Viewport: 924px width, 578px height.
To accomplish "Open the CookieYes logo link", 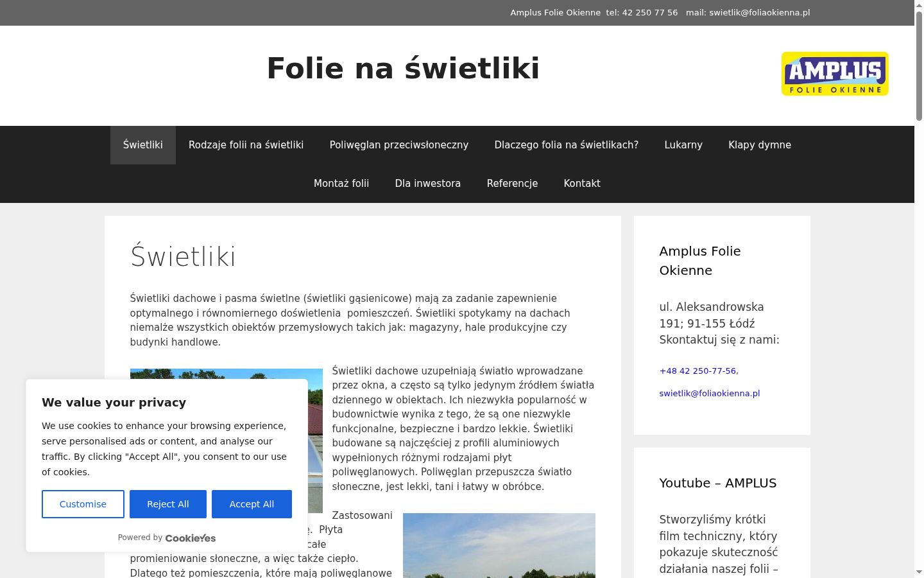I will coord(191,538).
